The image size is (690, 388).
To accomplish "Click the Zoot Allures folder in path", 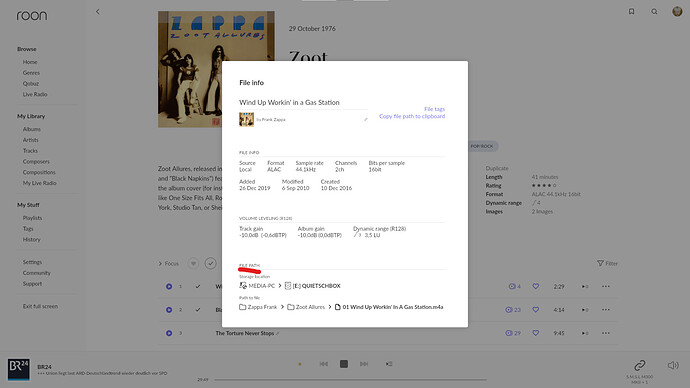I will pyautogui.click(x=306, y=307).
